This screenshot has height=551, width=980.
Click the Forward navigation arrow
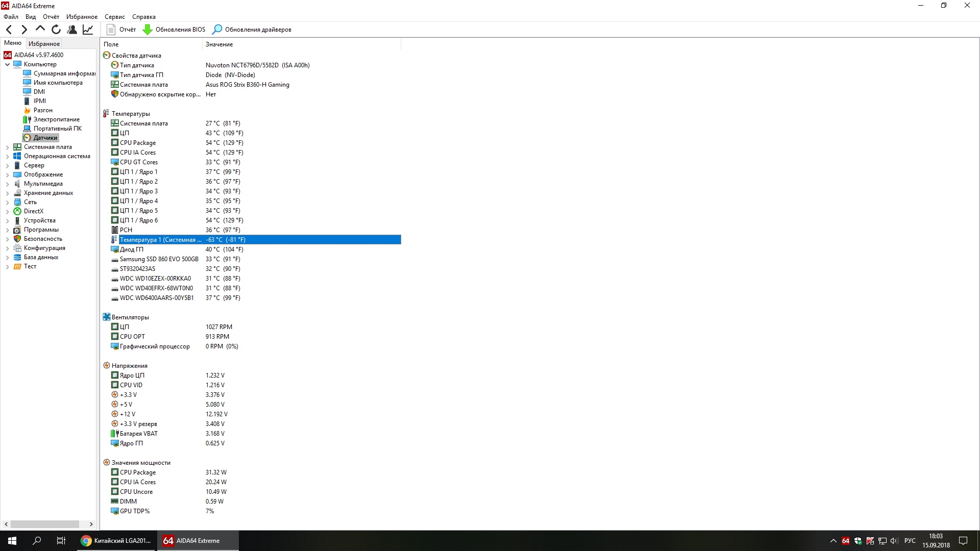click(24, 30)
